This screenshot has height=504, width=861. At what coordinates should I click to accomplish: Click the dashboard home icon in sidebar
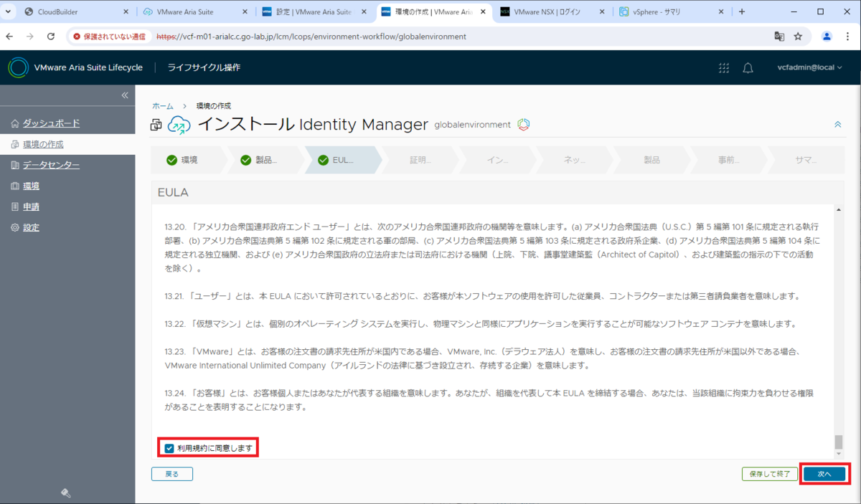15,123
